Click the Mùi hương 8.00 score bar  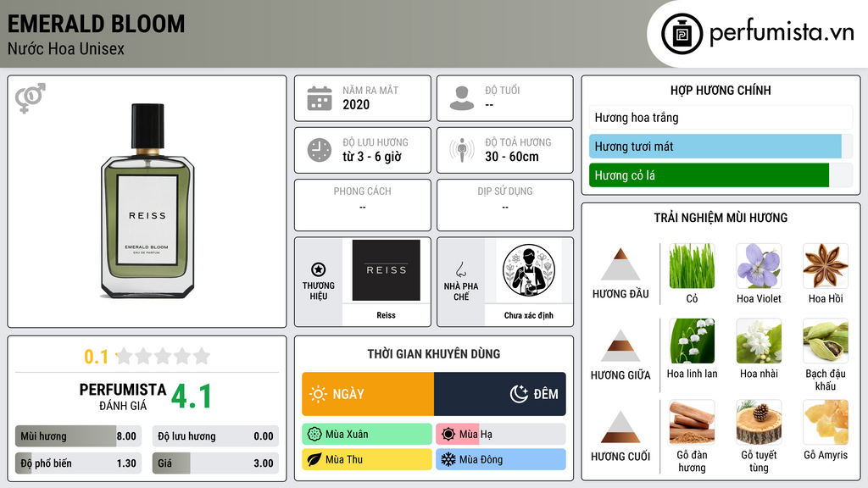tap(78, 436)
